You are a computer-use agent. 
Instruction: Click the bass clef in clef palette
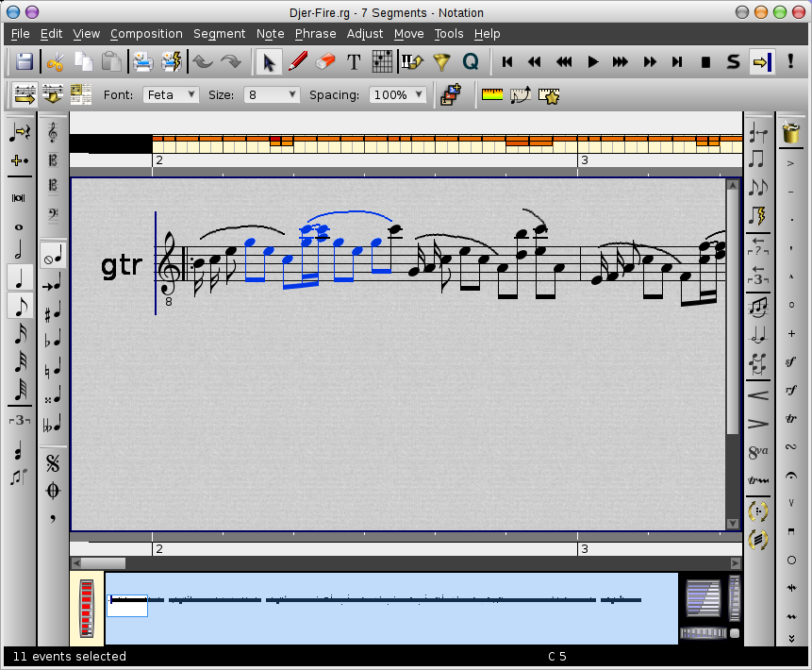(52, 213)
